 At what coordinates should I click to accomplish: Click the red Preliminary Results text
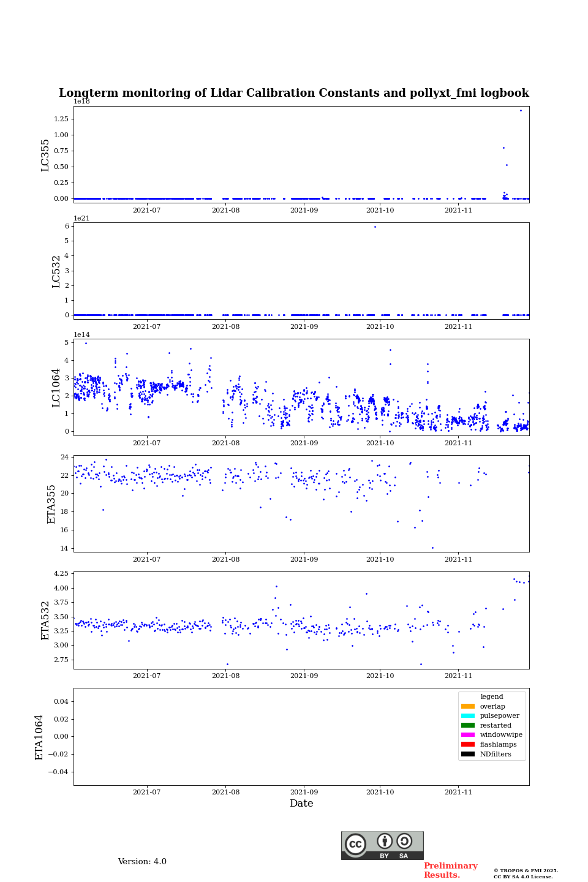[x=450, y=870]
